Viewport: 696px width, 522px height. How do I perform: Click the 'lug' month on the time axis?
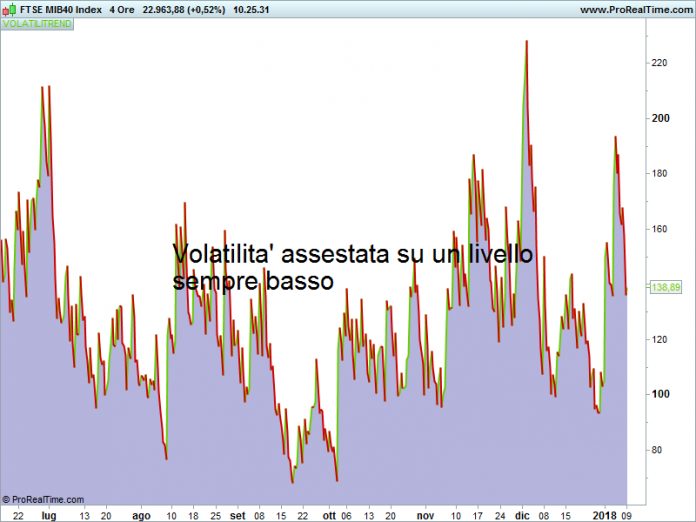(49, 515)
